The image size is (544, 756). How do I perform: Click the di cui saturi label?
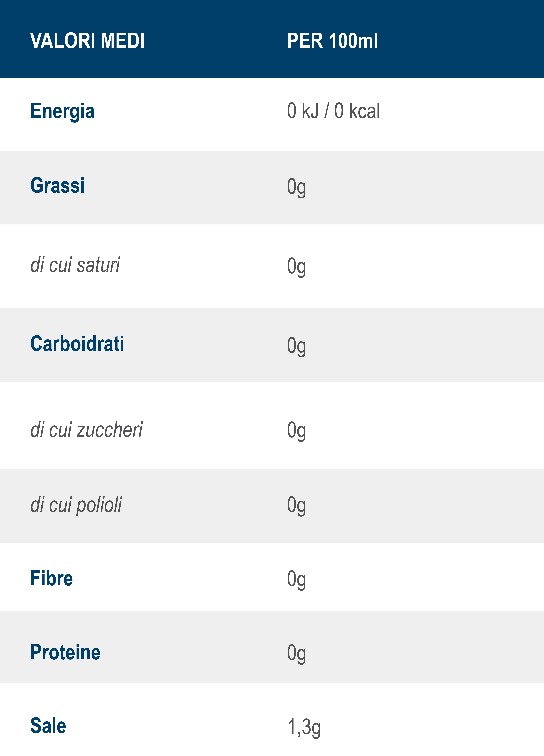(x=75, y=265)
